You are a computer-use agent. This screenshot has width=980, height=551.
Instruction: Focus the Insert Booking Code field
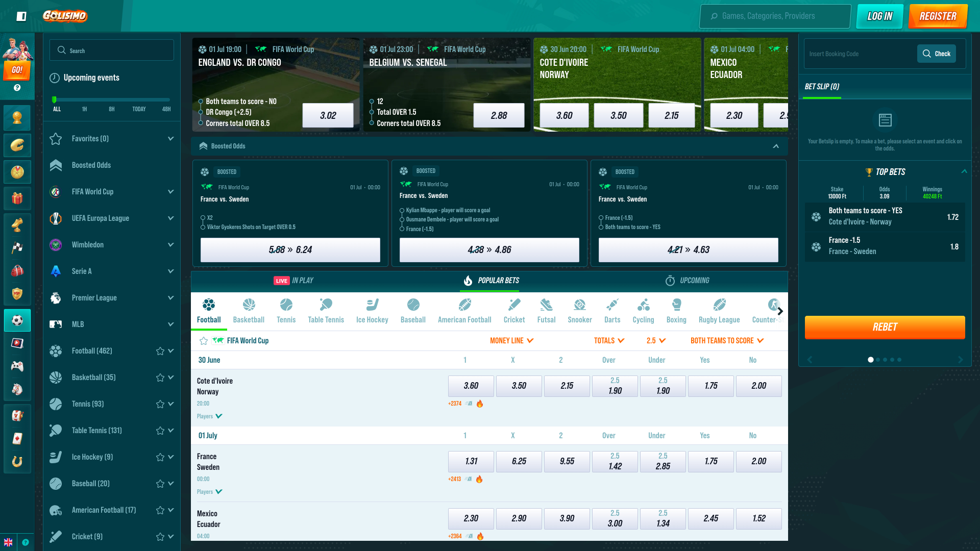click(x=861, y=54)
